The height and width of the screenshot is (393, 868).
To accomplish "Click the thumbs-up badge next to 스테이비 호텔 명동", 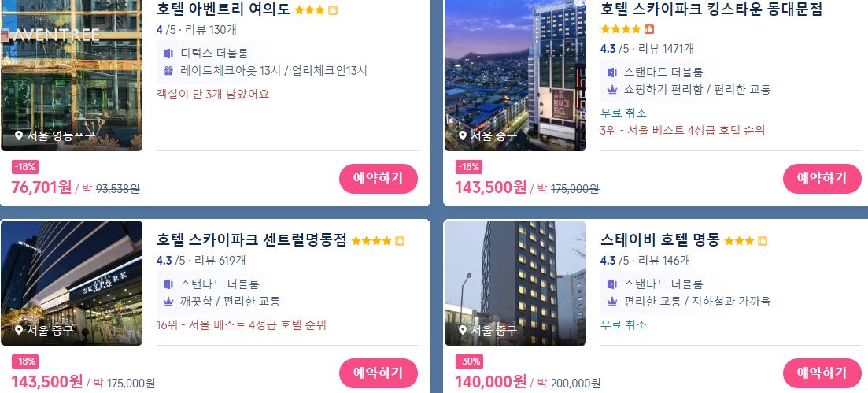I will point(763,240).
